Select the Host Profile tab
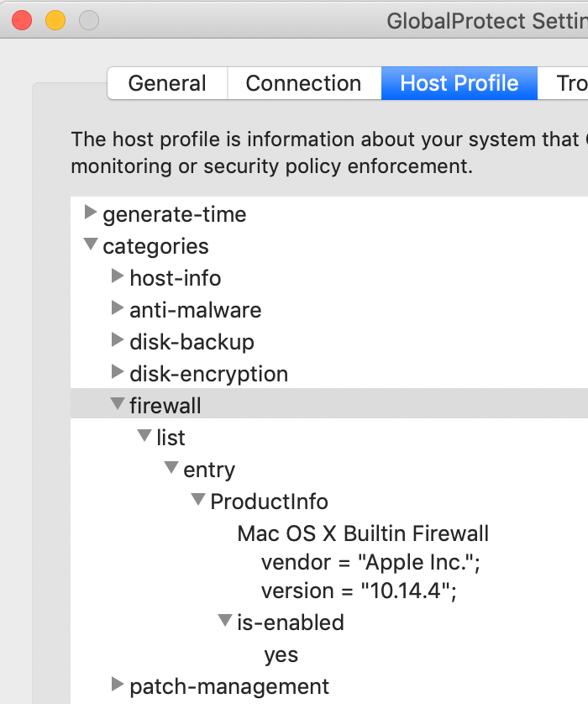The height and width of the screenshot is (704, 588). (x=459, y=83)
